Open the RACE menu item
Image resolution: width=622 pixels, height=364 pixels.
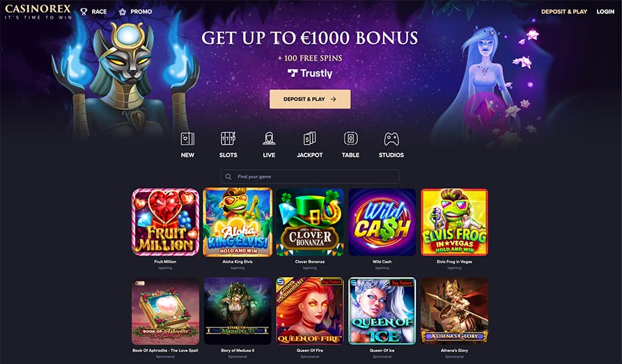click(x=99, y=12)
